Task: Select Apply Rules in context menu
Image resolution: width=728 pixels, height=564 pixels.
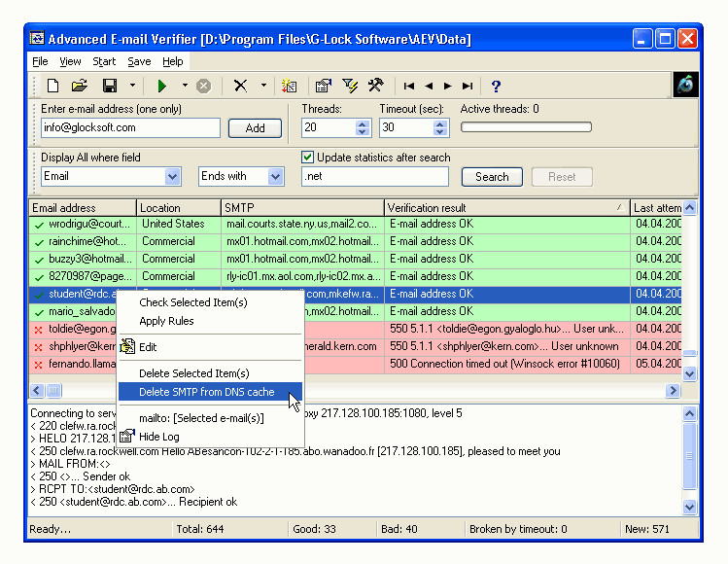Action: 166,321
